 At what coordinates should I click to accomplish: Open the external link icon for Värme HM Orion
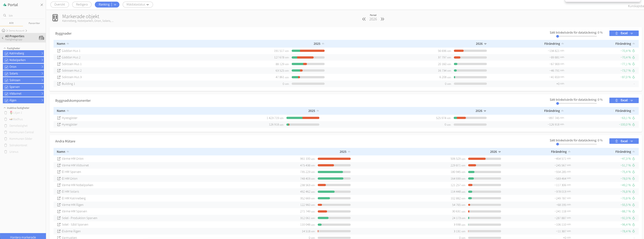59,159
